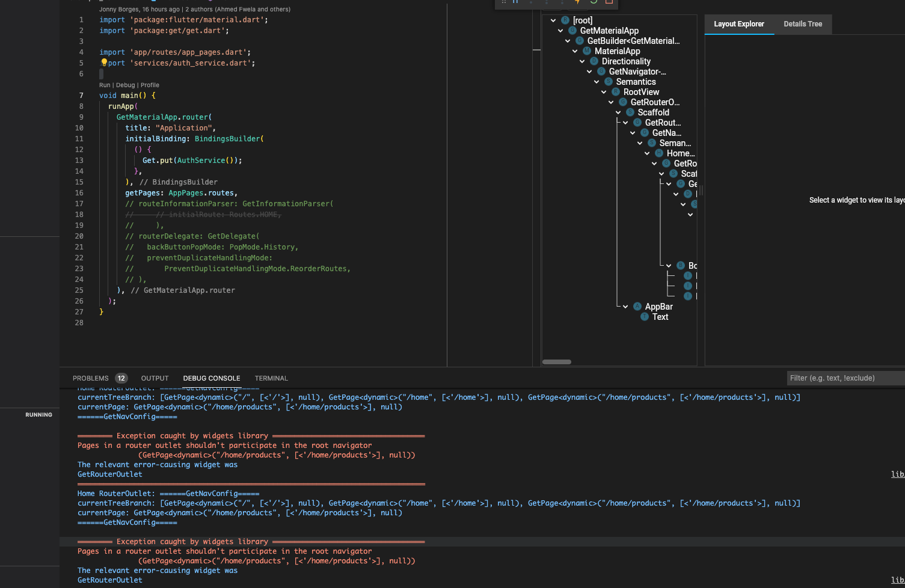Step out of the current function
905x588 pixels.
(x=562, y=3)
